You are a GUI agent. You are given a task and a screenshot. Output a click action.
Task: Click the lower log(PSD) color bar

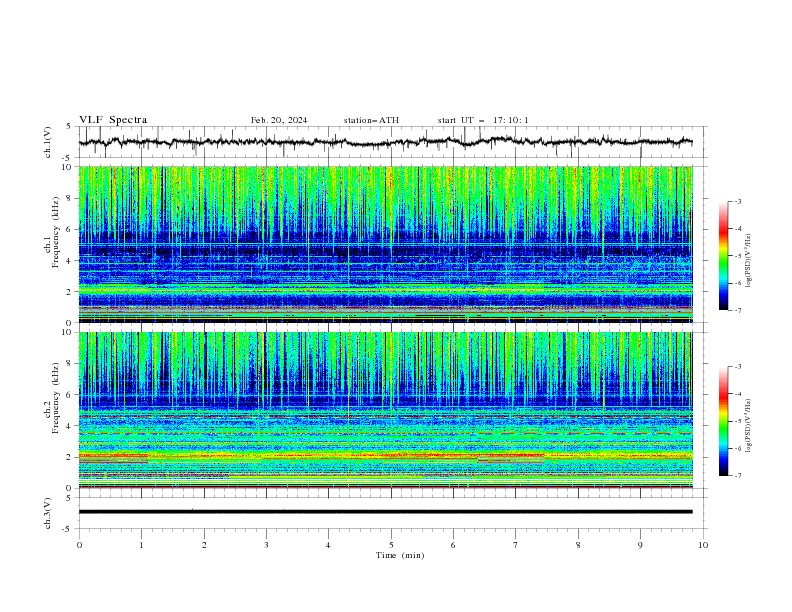point(723,421)
